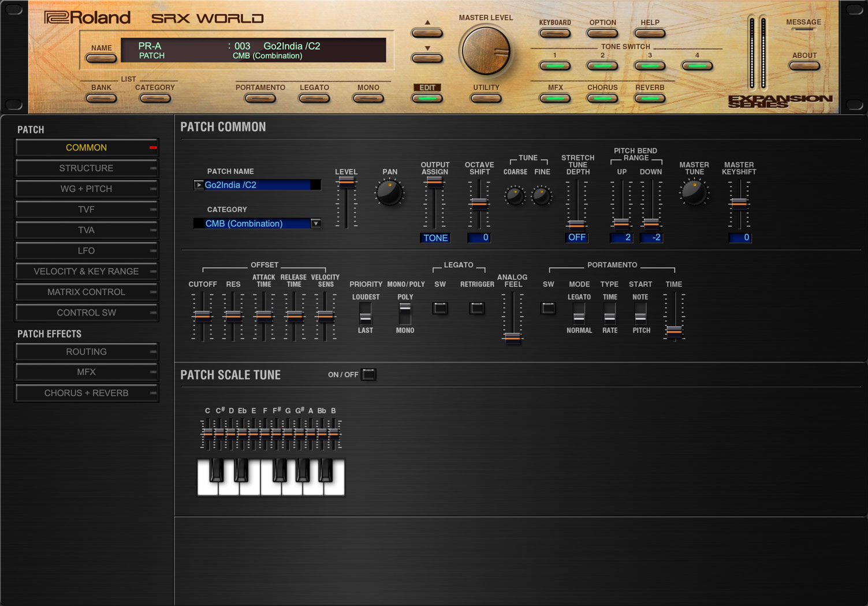The height and width of the screenshot is (606, 868).
Task: Open the TVA tab
Action: (x=87, y=230)
